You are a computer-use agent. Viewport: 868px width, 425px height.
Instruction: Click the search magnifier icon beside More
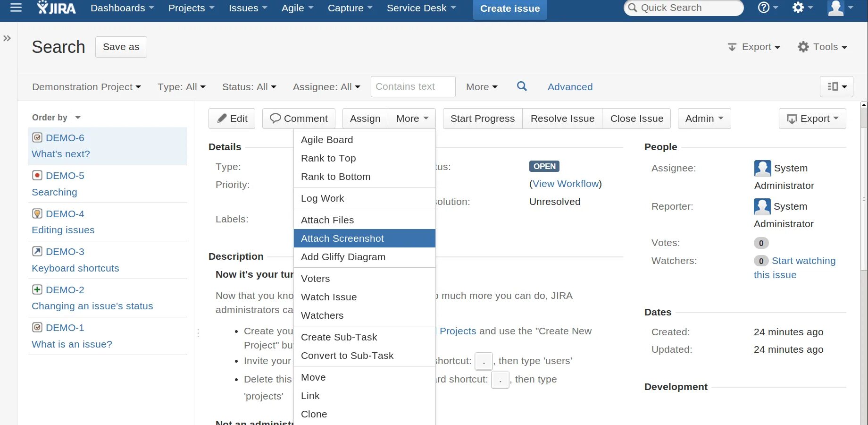[522, 86]
